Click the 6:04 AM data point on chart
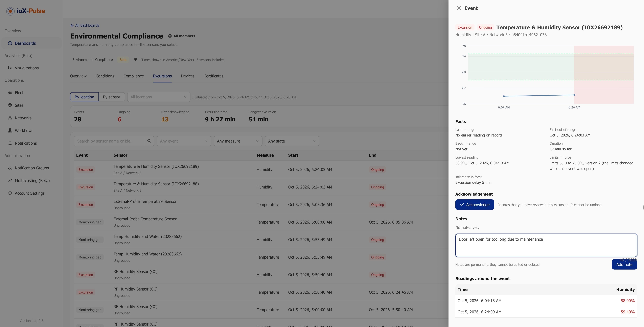This screenshot has width=644, height=327. tap(504, 96)
